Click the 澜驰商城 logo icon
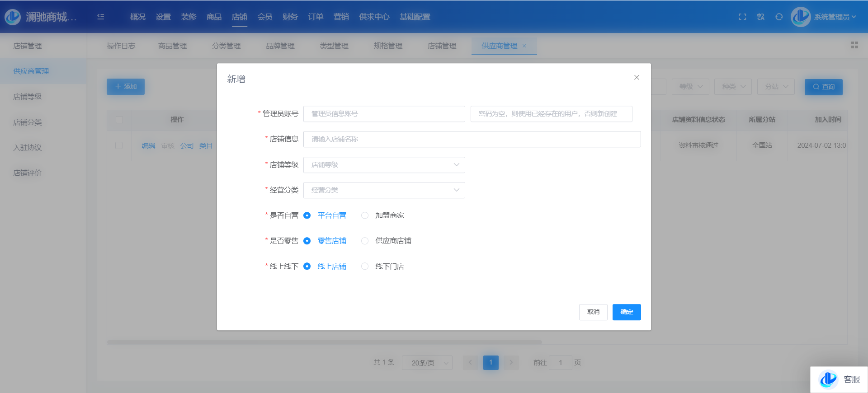 coord(13,17)
